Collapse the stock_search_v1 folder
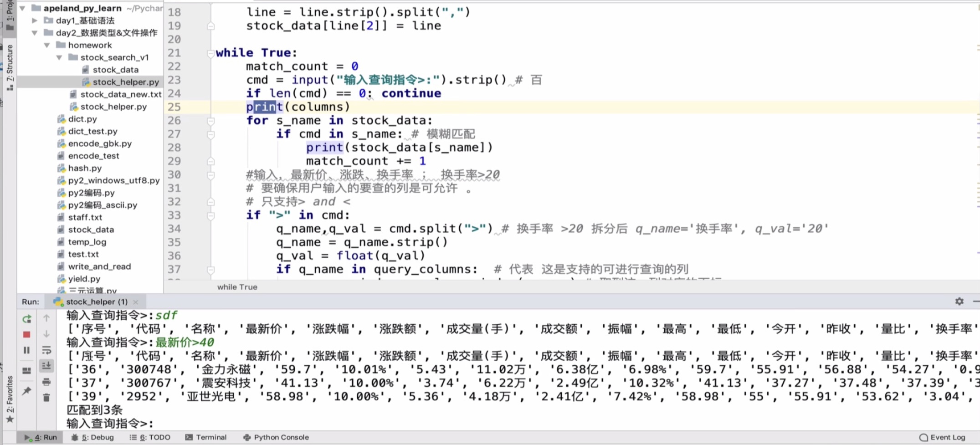 pyautogui.click(x=59, y=57)
